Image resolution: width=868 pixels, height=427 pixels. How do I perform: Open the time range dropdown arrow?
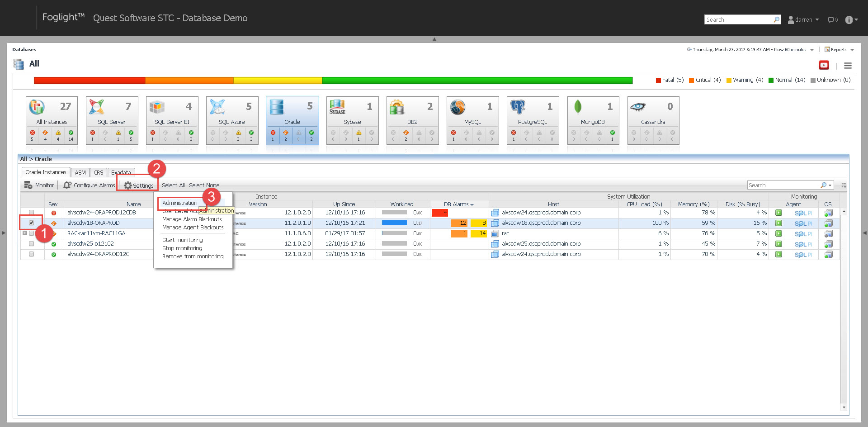pos(812,50)
